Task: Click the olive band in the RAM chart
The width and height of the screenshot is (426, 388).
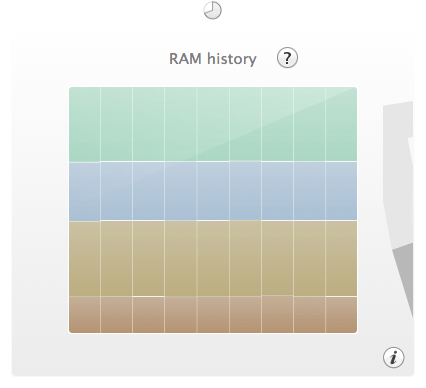Action: click(x=213, y=258)
